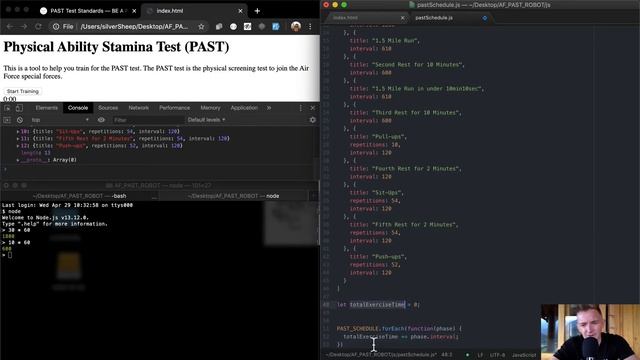The width and height of the screenshot is (640, 360).
Task: Close the editor index.html tab
Action: [403, 18]
